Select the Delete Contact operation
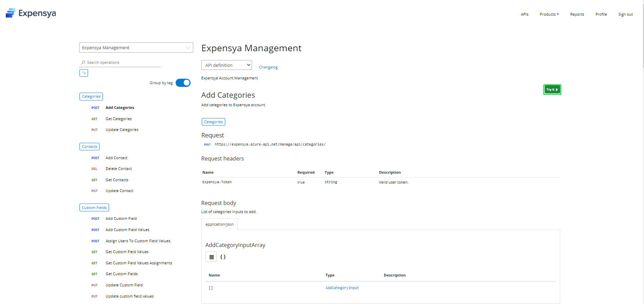 pos(119,169)
